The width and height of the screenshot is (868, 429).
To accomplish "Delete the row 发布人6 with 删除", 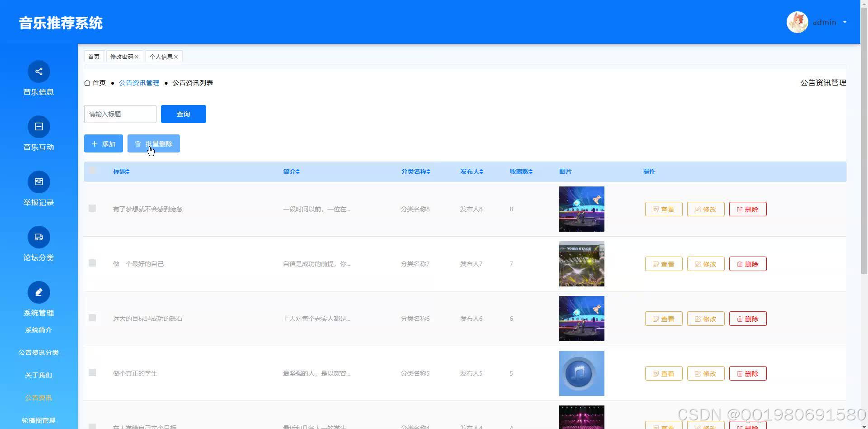I will click(748, 319).
